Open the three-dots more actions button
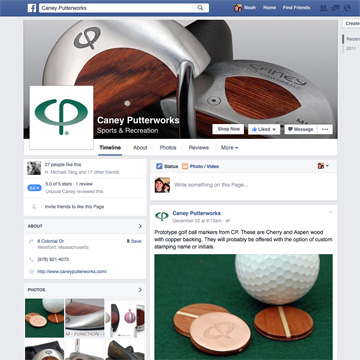This screenshot has width=360, height=360. point(325,129)
